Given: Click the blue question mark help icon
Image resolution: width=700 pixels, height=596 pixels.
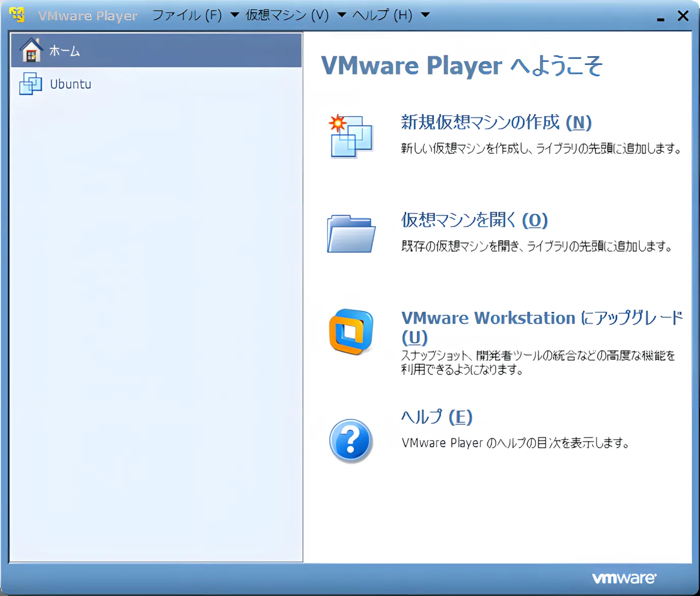Looking at the screenshot, I should (351, 440).
